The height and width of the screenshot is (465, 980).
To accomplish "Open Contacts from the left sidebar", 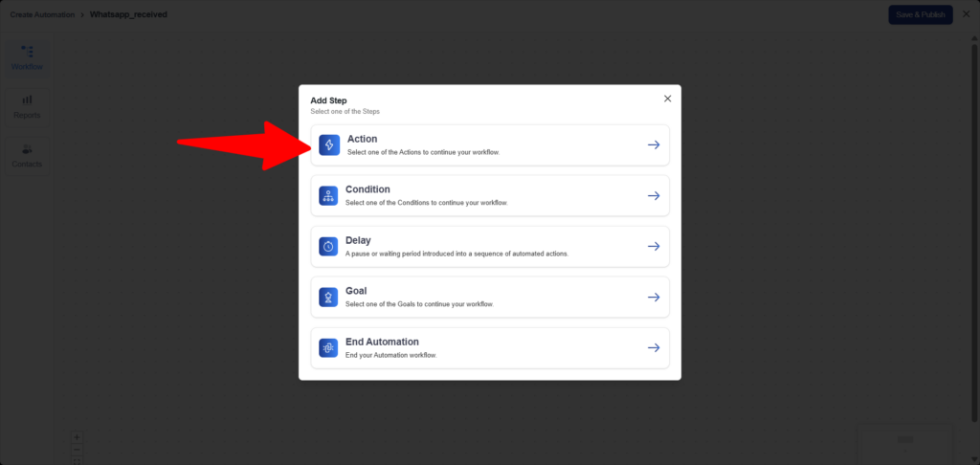I will click(x=27, y=155).
